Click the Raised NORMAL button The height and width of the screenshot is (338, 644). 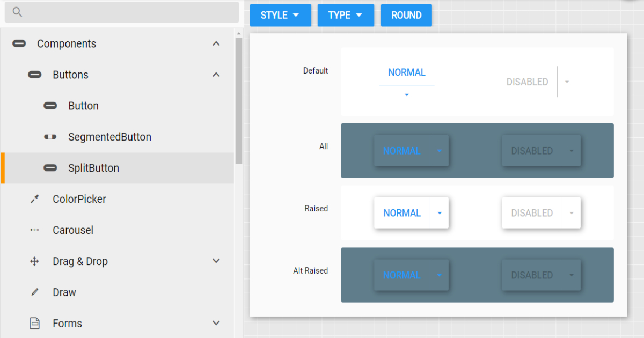pyautogui.click(x=402, y=213)
